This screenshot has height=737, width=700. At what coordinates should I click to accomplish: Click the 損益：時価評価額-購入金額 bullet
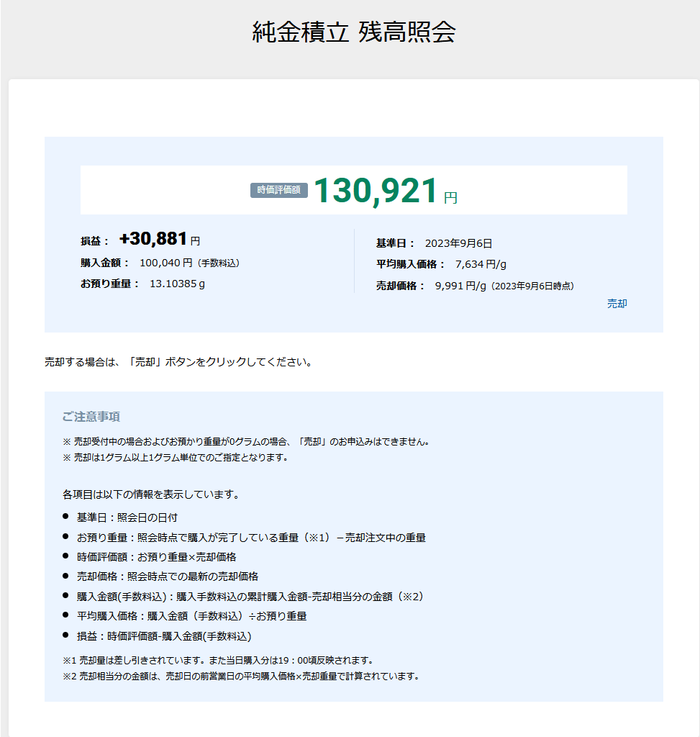(163, 636)
